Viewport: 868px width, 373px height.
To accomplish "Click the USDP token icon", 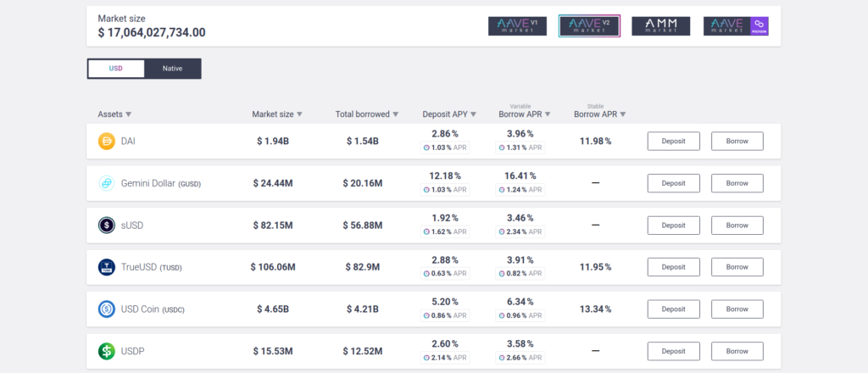I will tap(107, 350).
